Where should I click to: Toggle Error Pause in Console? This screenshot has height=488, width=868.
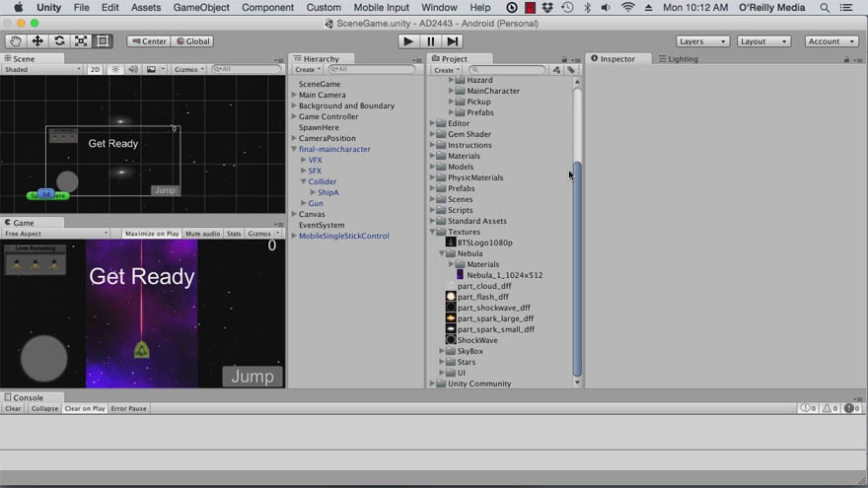point(128,408)
